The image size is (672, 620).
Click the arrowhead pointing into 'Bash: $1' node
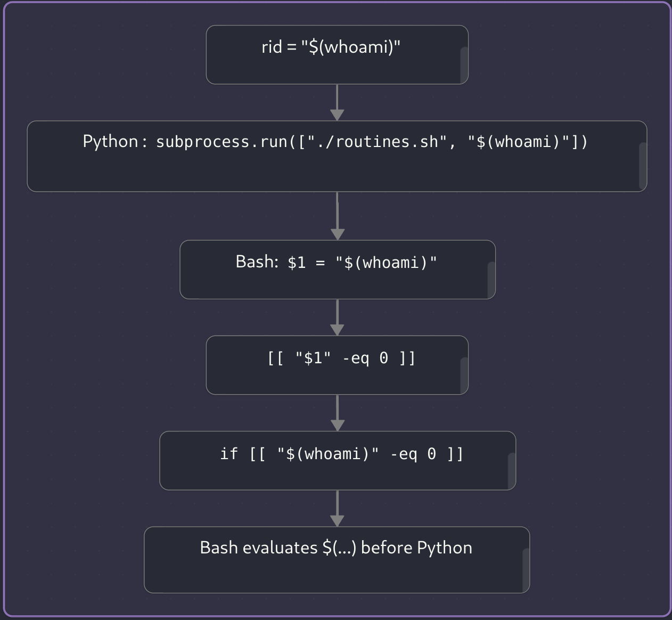pyautogui.click(x=337, y=234)
